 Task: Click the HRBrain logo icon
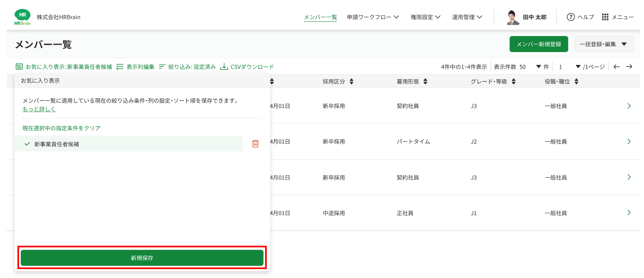pos(22,17)
